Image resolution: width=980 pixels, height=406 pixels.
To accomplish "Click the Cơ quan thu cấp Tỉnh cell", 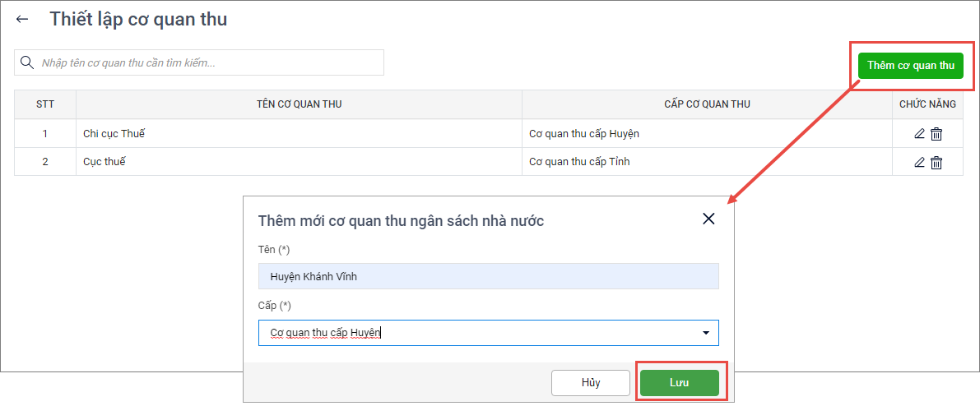I will 579,162.
